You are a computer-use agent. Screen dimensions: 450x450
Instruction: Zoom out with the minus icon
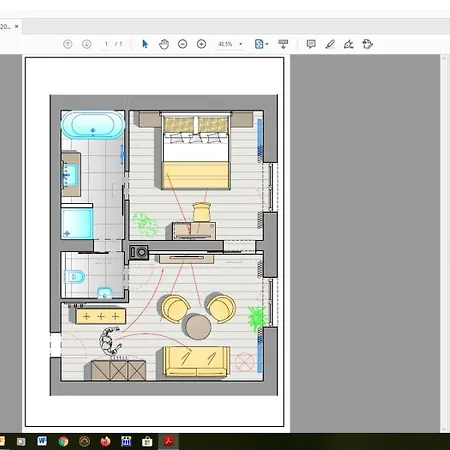click(182, 44)
